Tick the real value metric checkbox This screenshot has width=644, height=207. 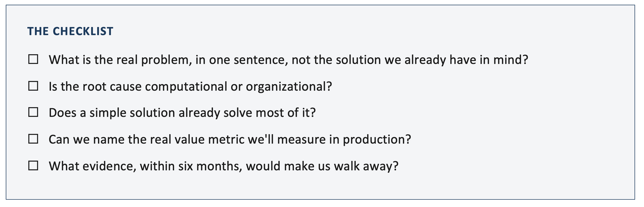tap(33, 139)
